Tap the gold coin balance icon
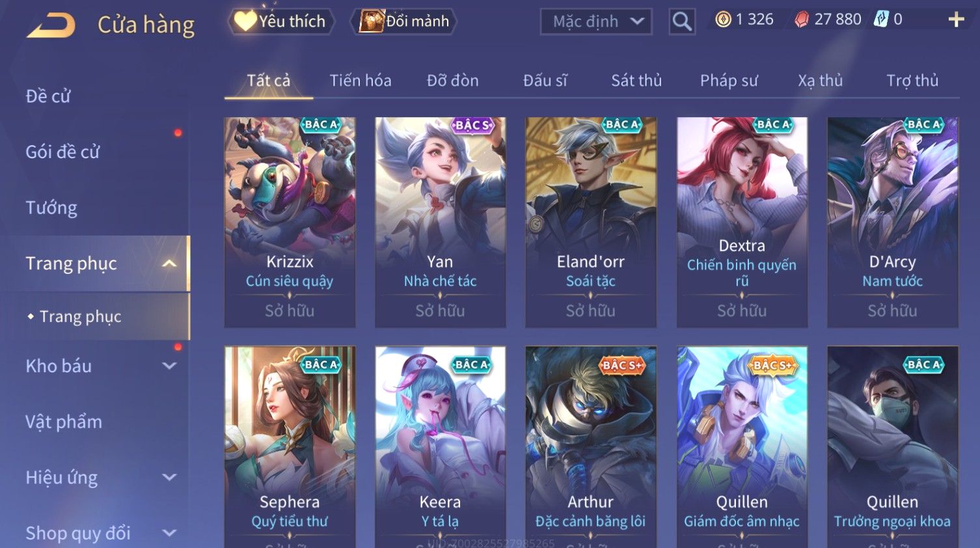This screenshot has height=548, width=980. click(723, 20)
